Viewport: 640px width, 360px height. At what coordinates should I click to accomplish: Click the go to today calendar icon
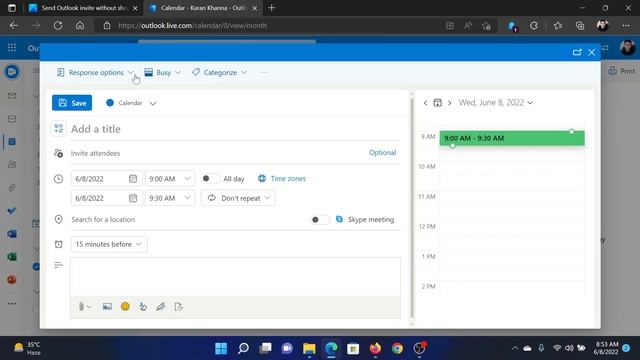[x=438, y=103]
